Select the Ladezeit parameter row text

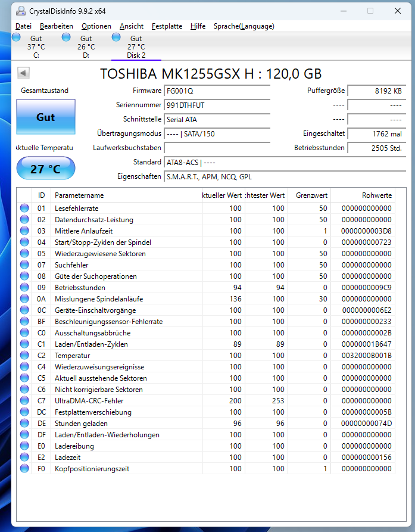click(67, 458)
